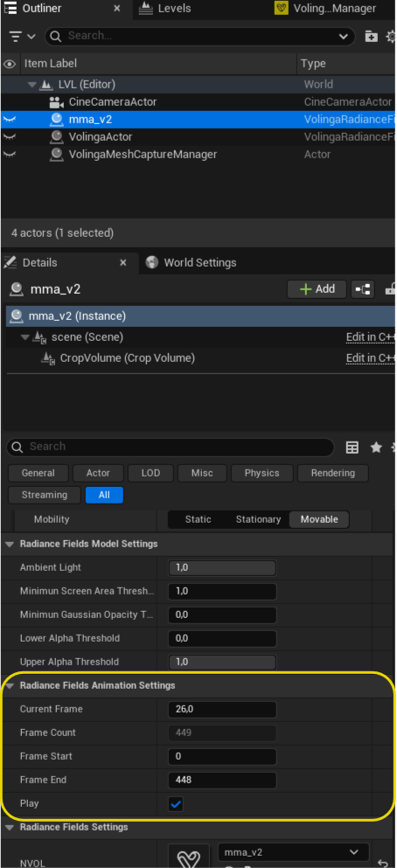
Task: Click the Frame End input field
Action: click(x=222, y=781)
